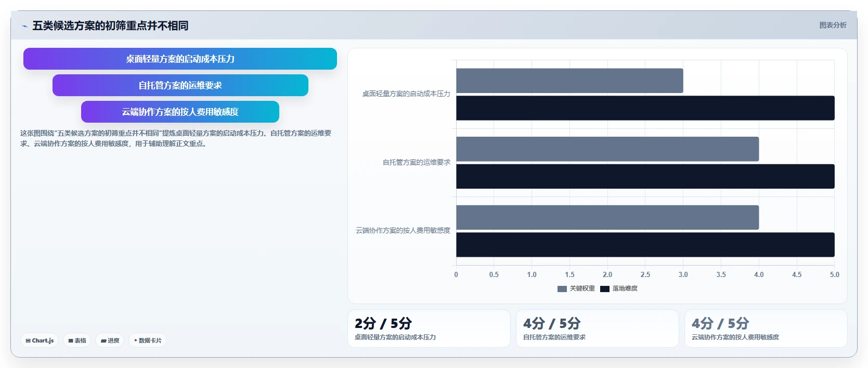
Task: Click the small icon beside the heading 五类候选方案的初筛重点并不相同
Action: point(24,26)
